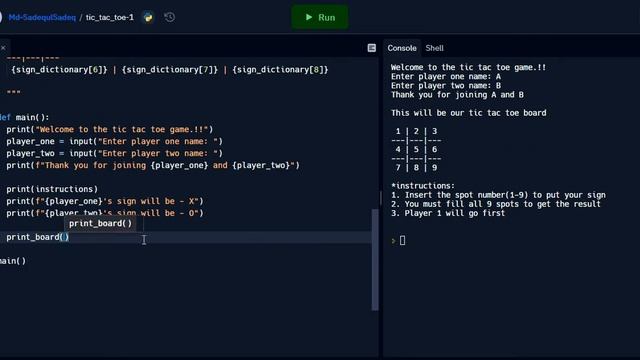This screenshot has width=640, height=360.
Task: Click the def main(): line
Action: 24,118
